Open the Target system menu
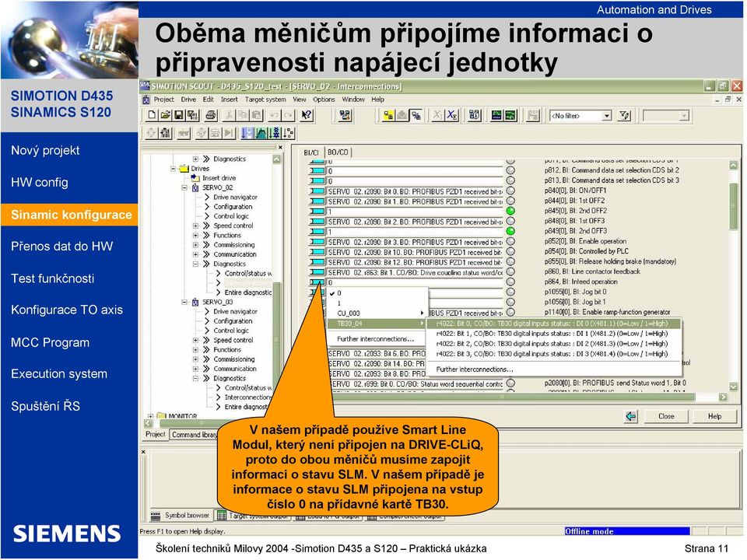The height and width of the screenshot is (560, 747). [x=265, y=100]
